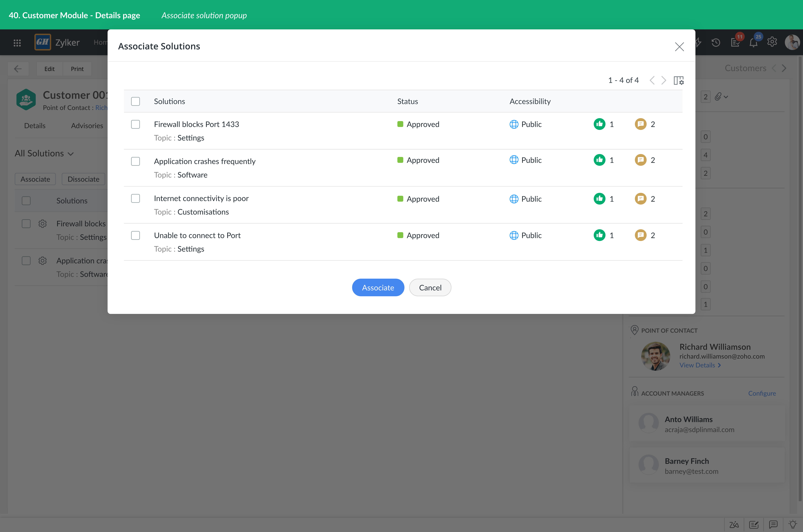Go to the previous customer with left chevron
This screenshot has width=803, height=532.
point(774,68)
